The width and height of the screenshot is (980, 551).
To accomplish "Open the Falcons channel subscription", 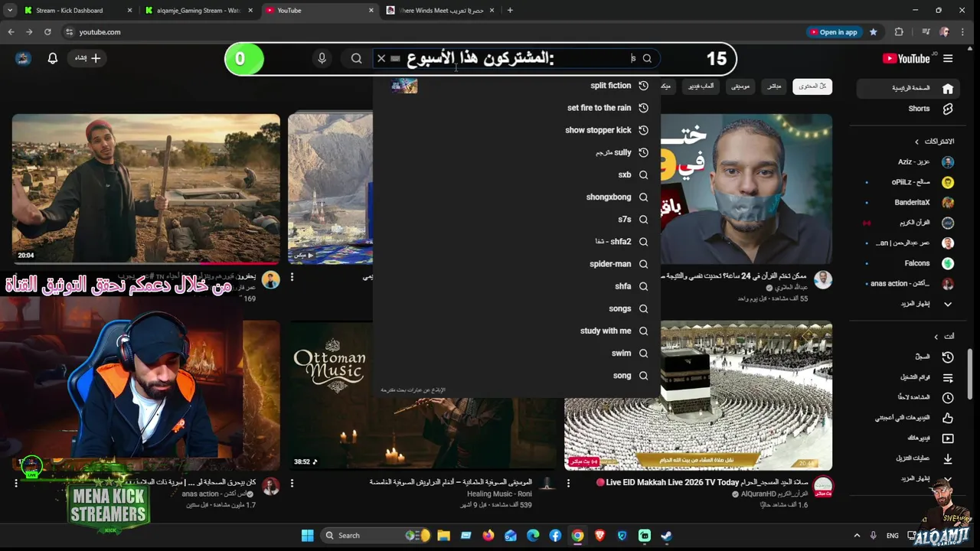I will 908,263.
